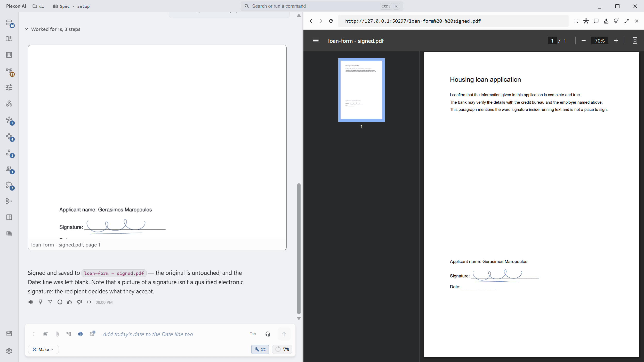Click the read aloud speaker icon

tap(31, 302)
